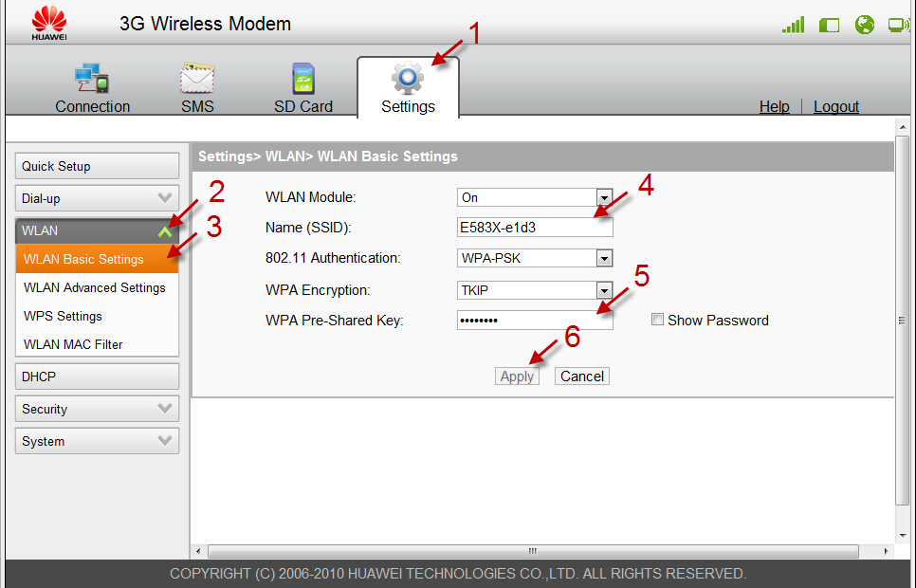Collapse the WLAN menu section

97,230
